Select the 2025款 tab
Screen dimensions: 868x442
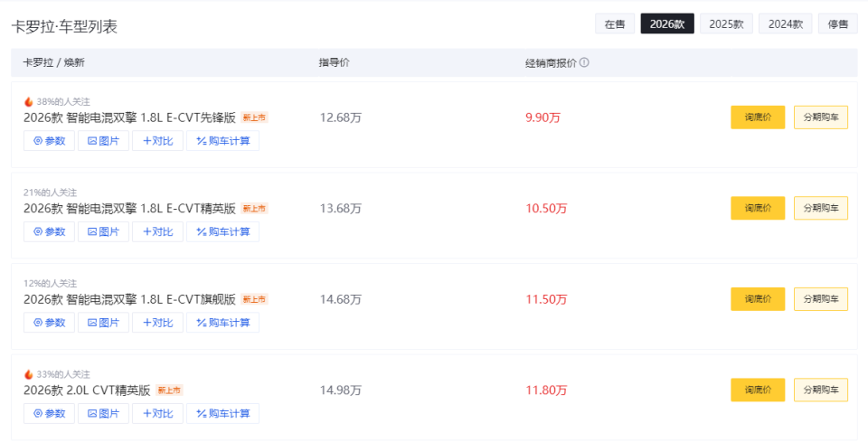[726, 24]
